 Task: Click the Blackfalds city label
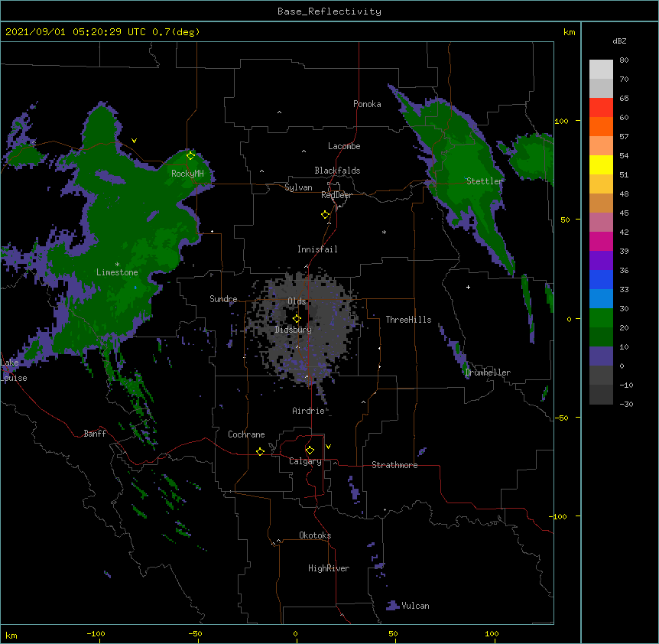pyautogui.click(x=337, y=171)
